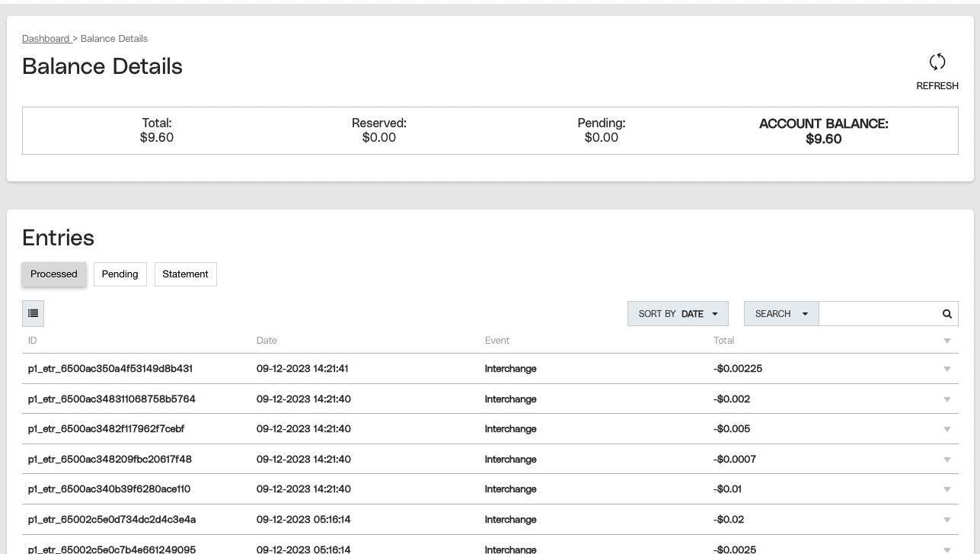Screen dimensions: 980x554
Task: Select the Processed tab
Action: [53, 274]
